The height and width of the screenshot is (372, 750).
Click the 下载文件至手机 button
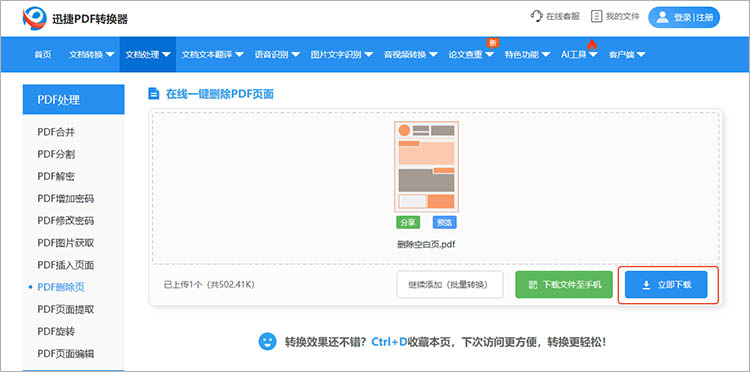click(564, 285)
